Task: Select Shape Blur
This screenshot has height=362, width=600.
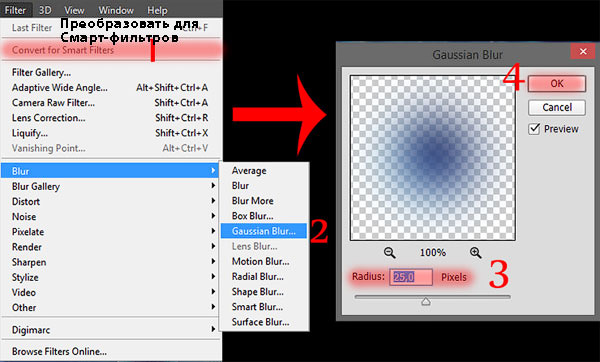Action: point(264,292)
